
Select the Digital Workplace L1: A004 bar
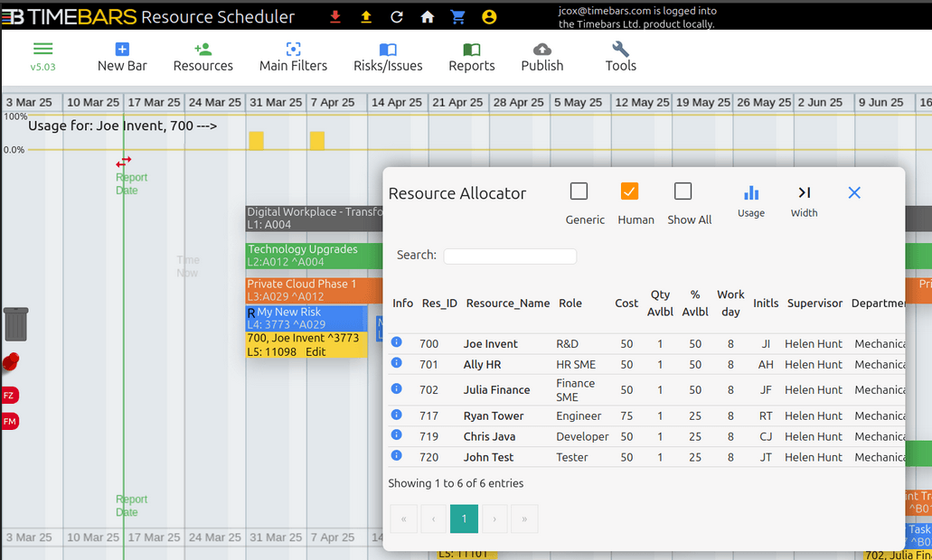tap(314, 218)
